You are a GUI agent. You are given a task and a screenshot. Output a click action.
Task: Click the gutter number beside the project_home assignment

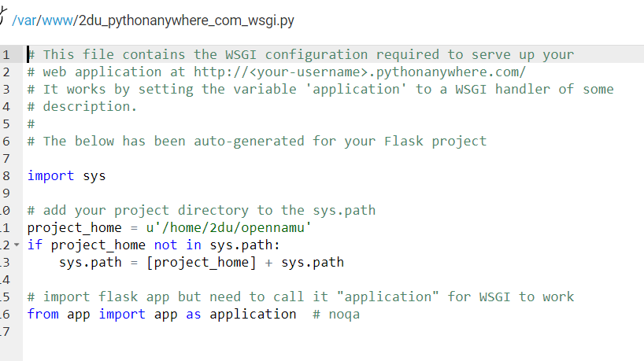coord(6,228)
